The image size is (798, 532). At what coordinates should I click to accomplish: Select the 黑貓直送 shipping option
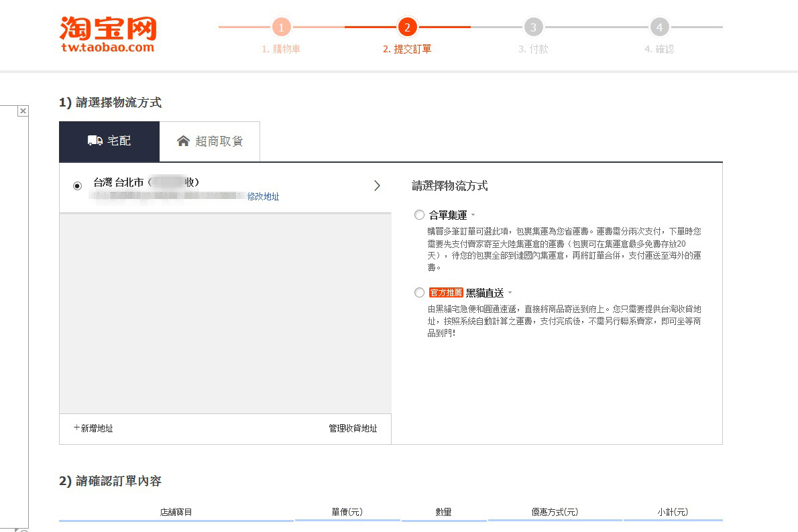pos(419,293)
